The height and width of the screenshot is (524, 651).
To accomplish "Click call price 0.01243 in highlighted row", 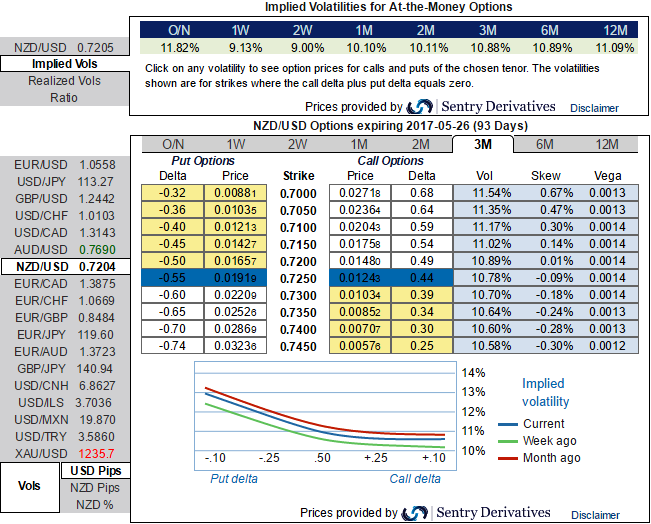I will (x=360, y=278).
